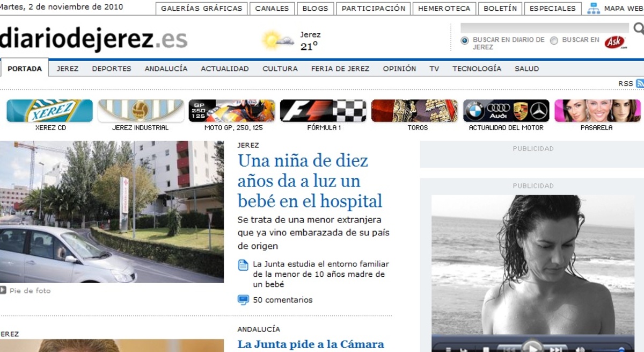This screenshot has width=644, height=352.
Task: Open the Boletín top link
Action: [x=501, y=8]
